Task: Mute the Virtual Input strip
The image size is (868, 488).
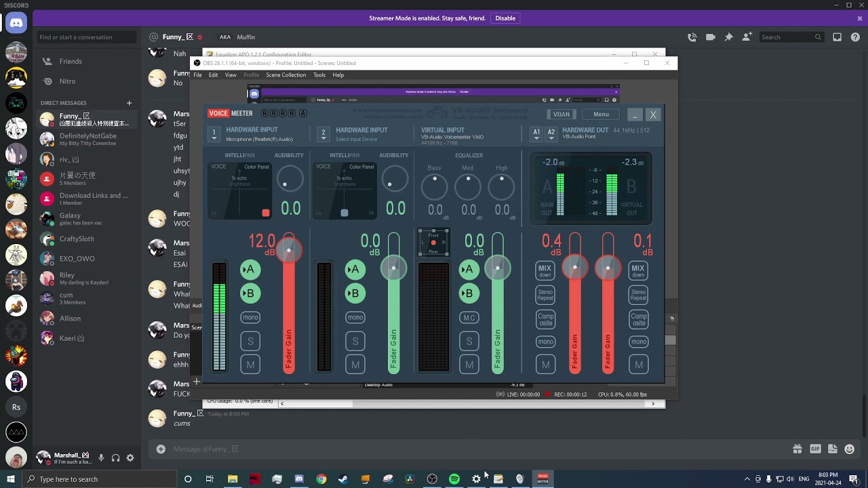Action: (469, 365)
